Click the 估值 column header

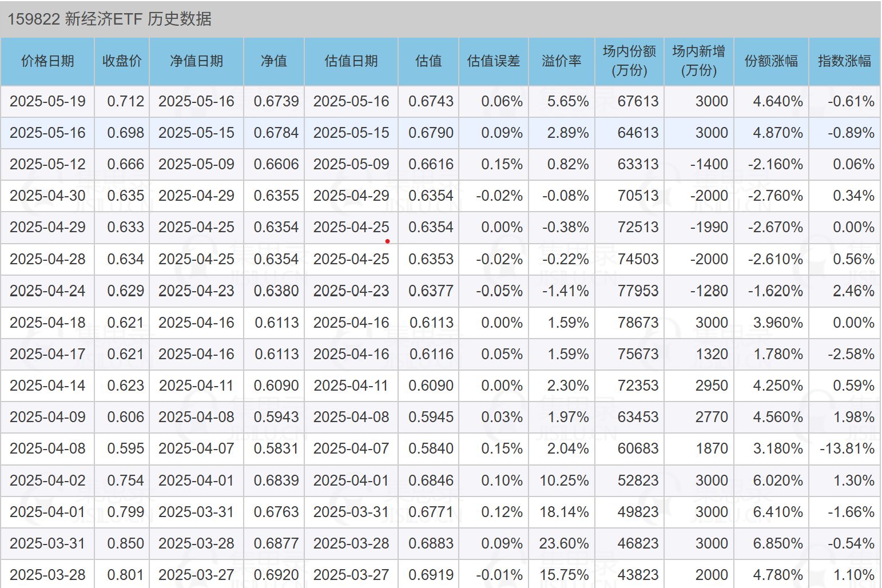(428, 61)
